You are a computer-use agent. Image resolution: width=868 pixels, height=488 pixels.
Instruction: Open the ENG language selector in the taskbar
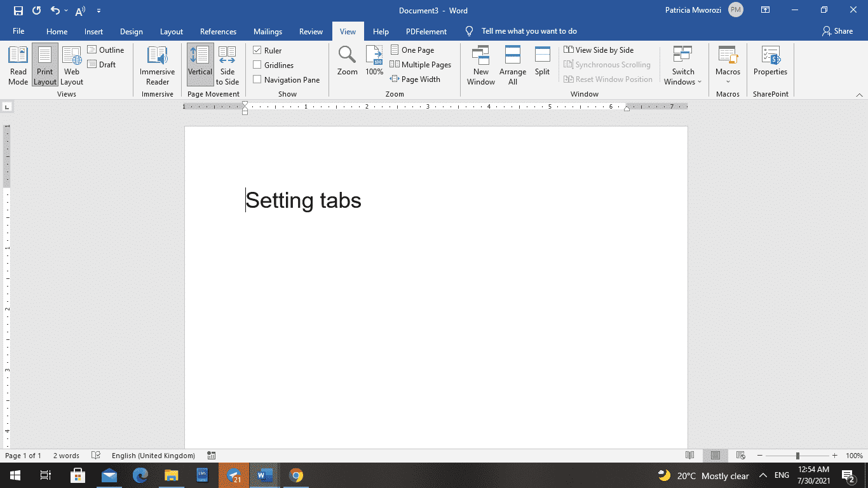coord(780,475)
